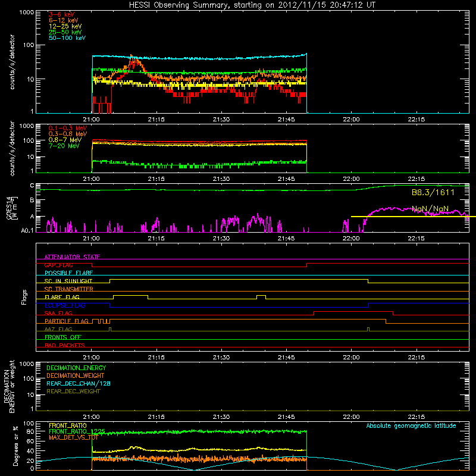This screenshot has width=476, height=476.
Task: Select the 50-100 keV legend label
Action: click(x=67, y=38)
